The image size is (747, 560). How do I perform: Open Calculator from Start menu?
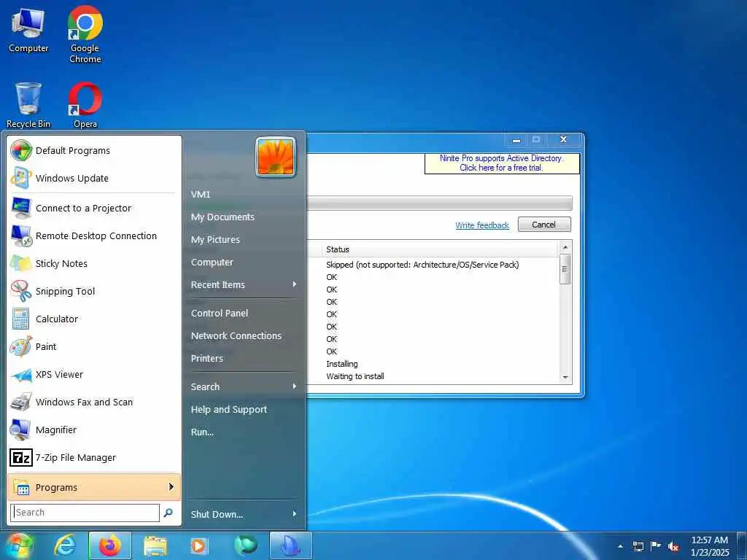94,319
